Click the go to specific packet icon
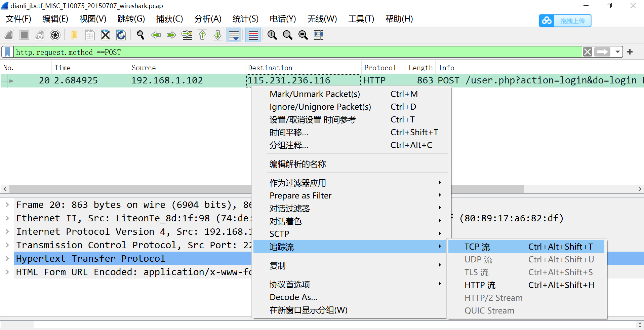Viewport: 644px width, 330px height. [187, 35]
